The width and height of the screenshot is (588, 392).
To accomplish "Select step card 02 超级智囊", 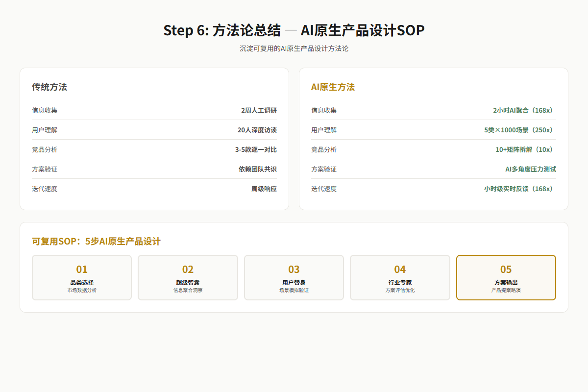I will 188,277.
